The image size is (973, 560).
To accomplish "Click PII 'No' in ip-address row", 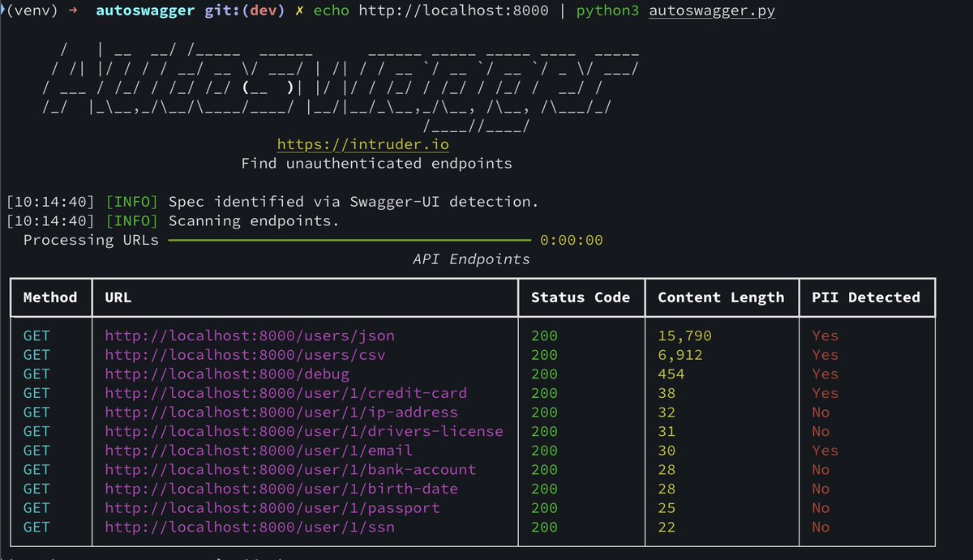I will click(x=821, y=413).
